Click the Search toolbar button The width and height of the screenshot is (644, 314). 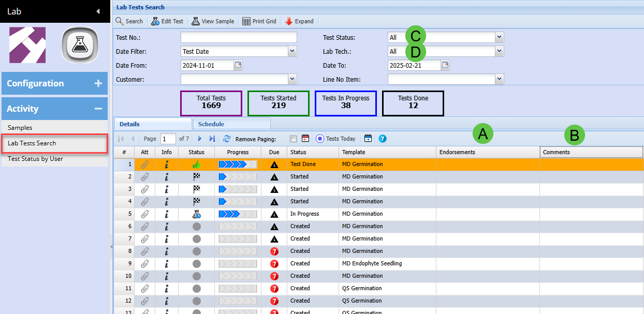[x=129, y=21]
